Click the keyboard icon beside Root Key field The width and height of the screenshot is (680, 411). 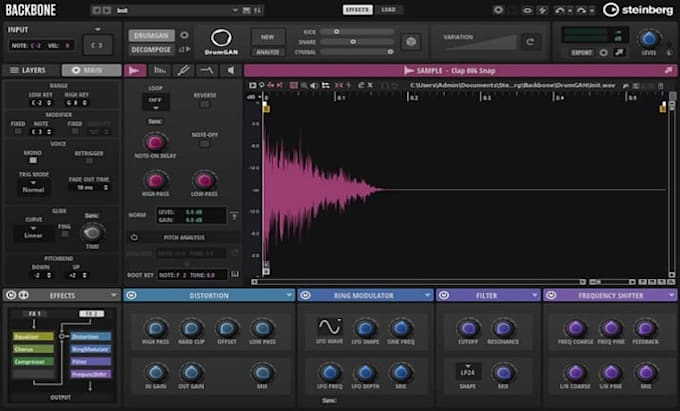235,274
